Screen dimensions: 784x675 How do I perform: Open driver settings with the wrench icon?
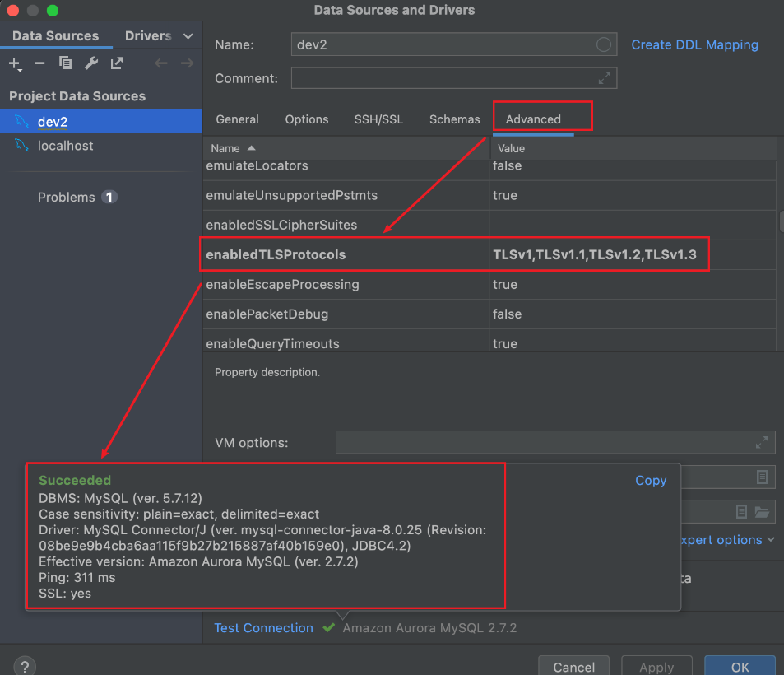tap(91, 63)
